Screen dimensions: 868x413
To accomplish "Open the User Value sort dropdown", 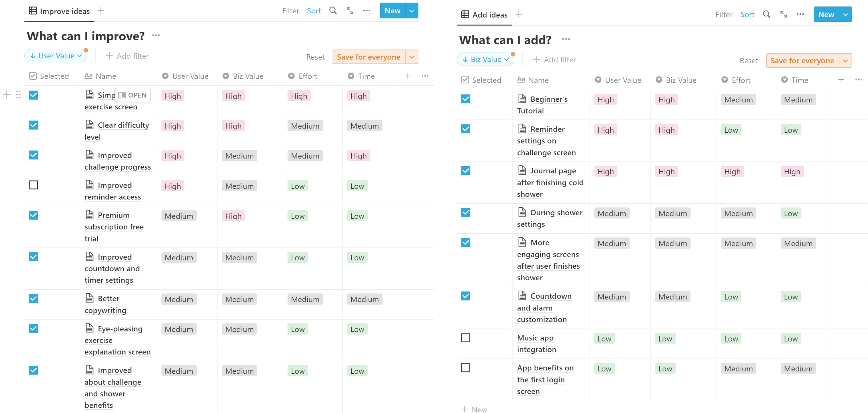I will tap(56, 56).
